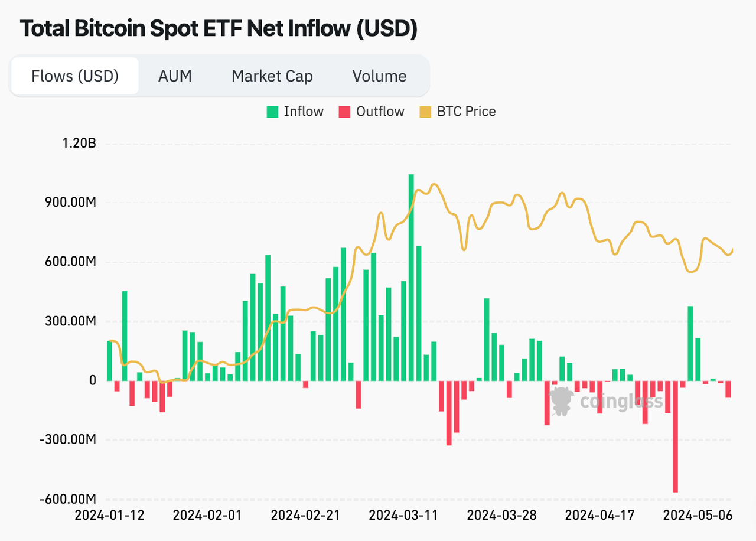The image size is (756, 541).
Task: Select the tallest green inflow bar
Action: [x=411, y=278]
